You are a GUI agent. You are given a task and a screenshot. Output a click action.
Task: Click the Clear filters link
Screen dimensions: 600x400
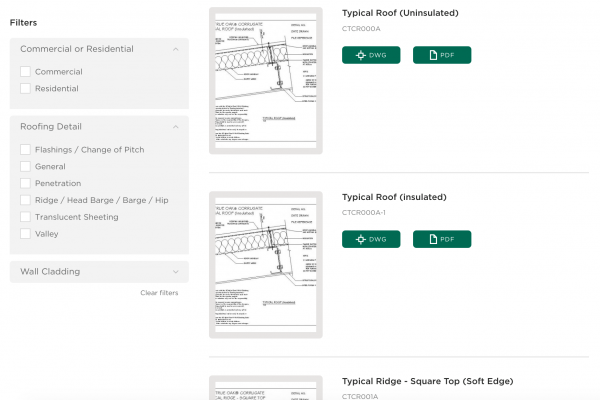point(159,293)
